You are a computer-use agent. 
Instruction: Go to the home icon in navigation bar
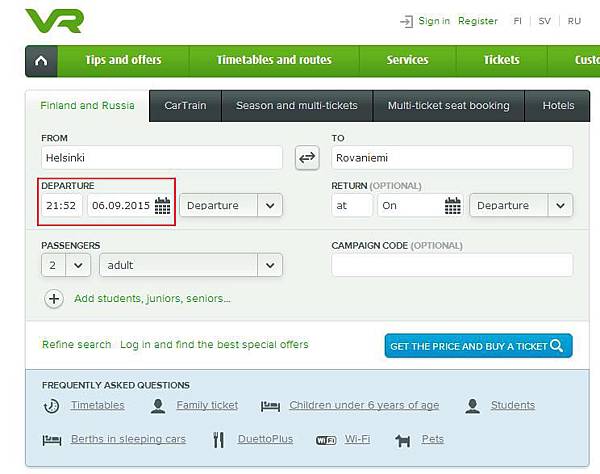(x=41, y=61)
